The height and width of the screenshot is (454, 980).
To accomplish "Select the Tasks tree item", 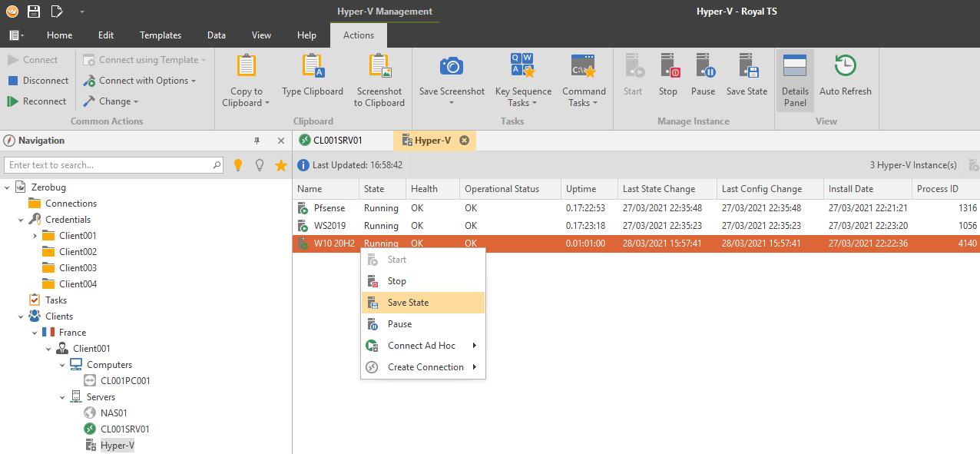I will tap(56, 300).
